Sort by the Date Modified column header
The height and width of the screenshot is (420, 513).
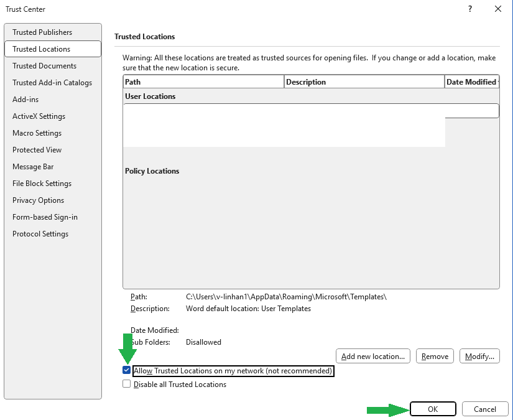point(472,82)
